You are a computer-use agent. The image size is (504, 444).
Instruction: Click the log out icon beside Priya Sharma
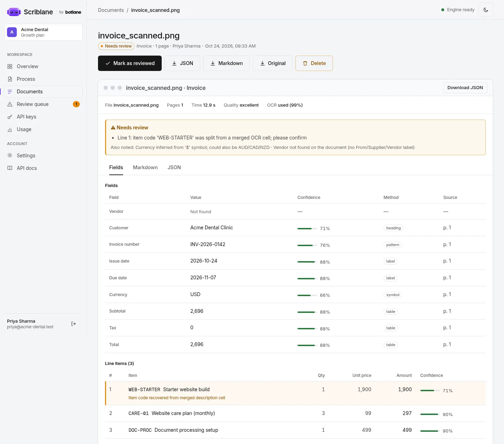(73, 324)
